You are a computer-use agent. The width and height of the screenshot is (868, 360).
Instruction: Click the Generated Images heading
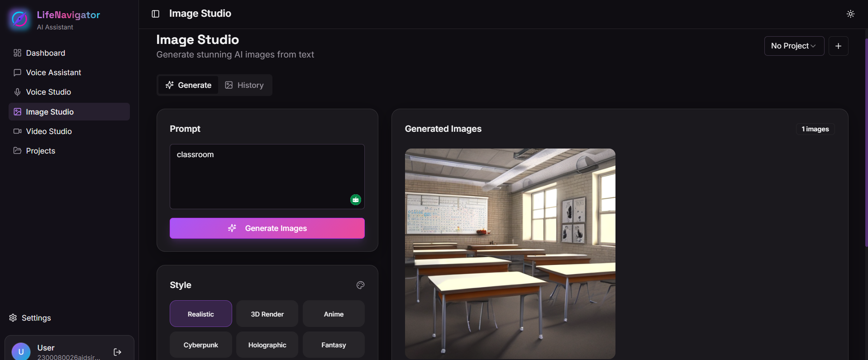pyautogui.click(x=443, y=129)
